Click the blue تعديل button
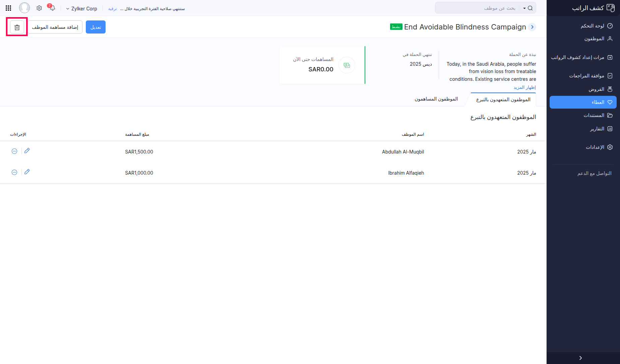 tap(96, 27)
